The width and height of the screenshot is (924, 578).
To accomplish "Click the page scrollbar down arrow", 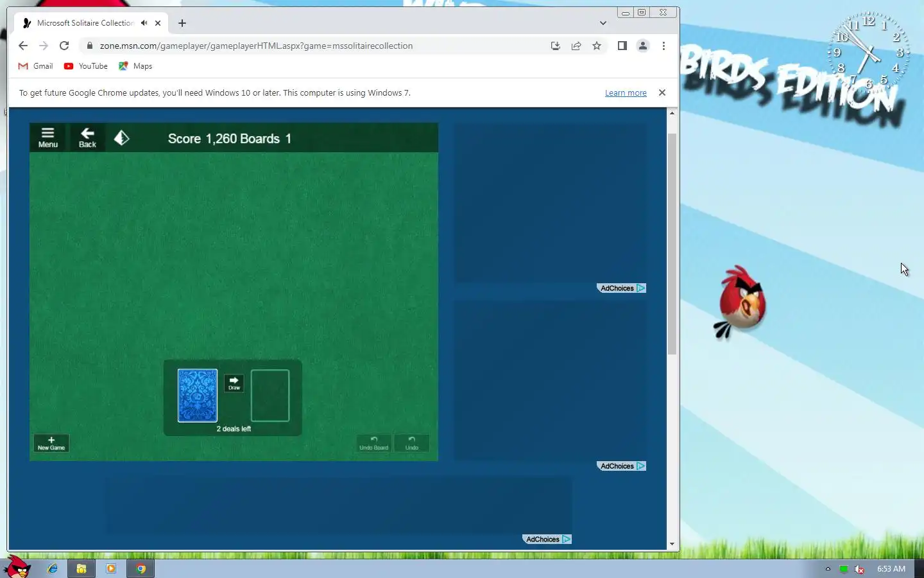I will pos(672,544).
